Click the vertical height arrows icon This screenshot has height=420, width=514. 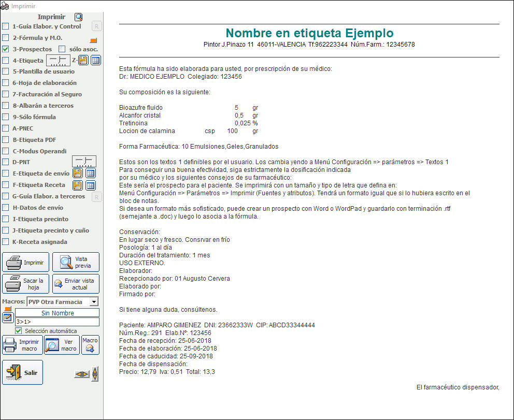point(95,374)
